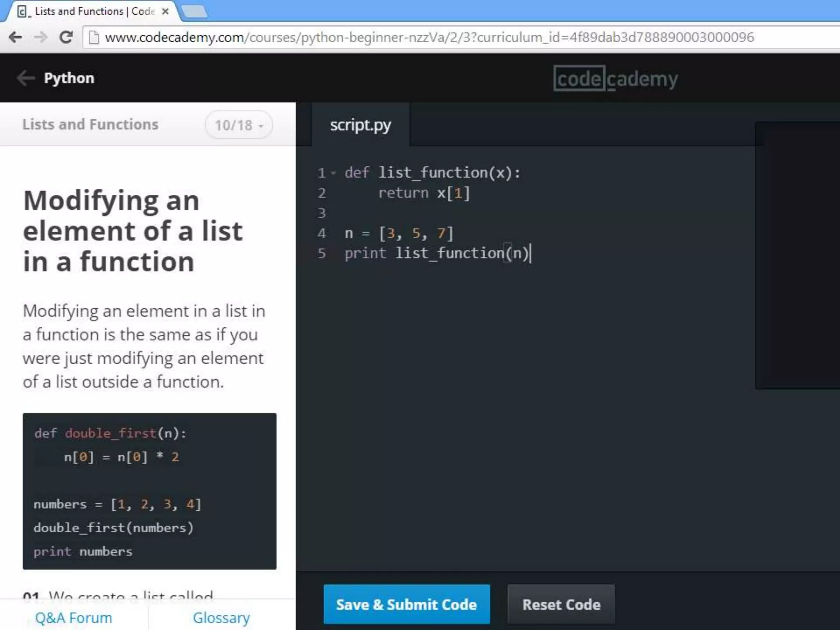Click line number 2 in gutter
Viewport: 840px width, 630px height.
click(x=322, y=193)
